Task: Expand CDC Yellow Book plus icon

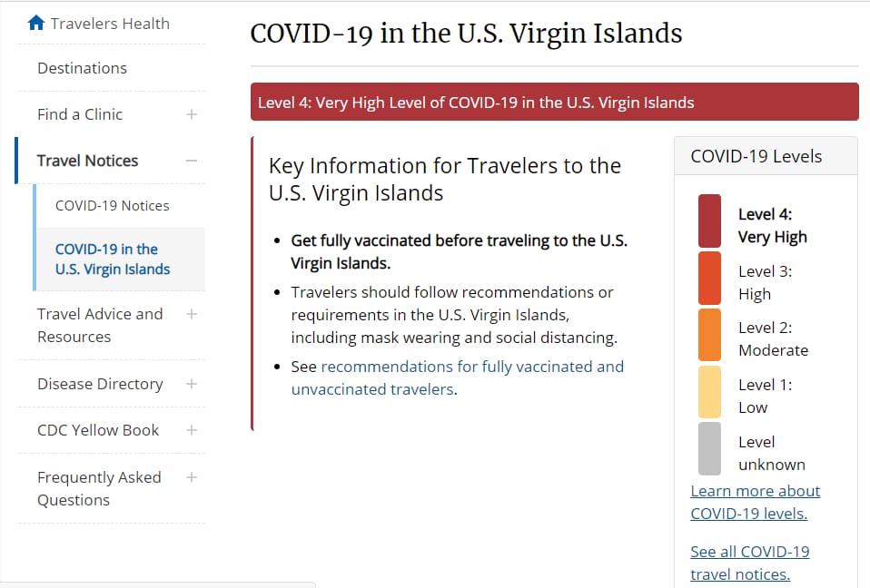Action: coord(192,430)
